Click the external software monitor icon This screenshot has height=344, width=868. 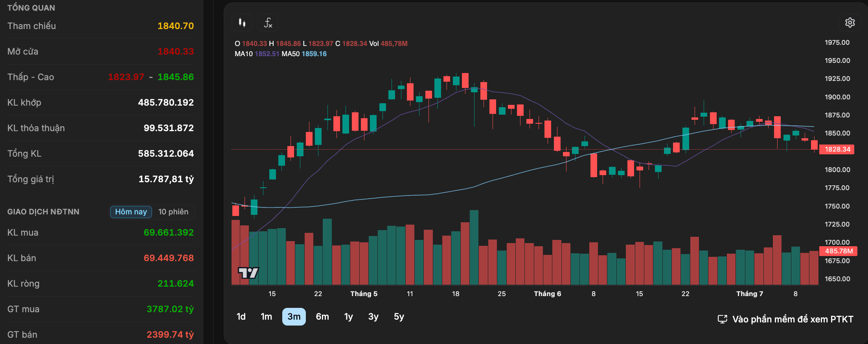tap(723, 319)
